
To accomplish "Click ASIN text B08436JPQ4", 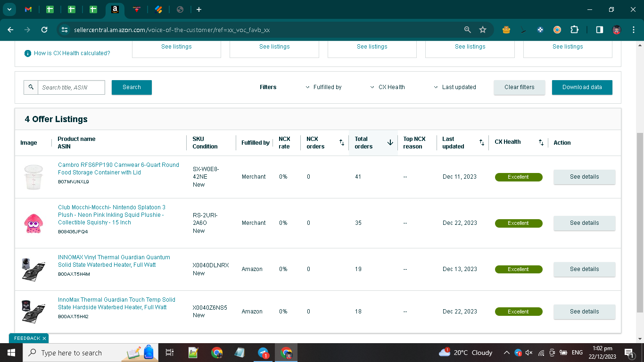I will pyautogui.click(x=73, y=232).
